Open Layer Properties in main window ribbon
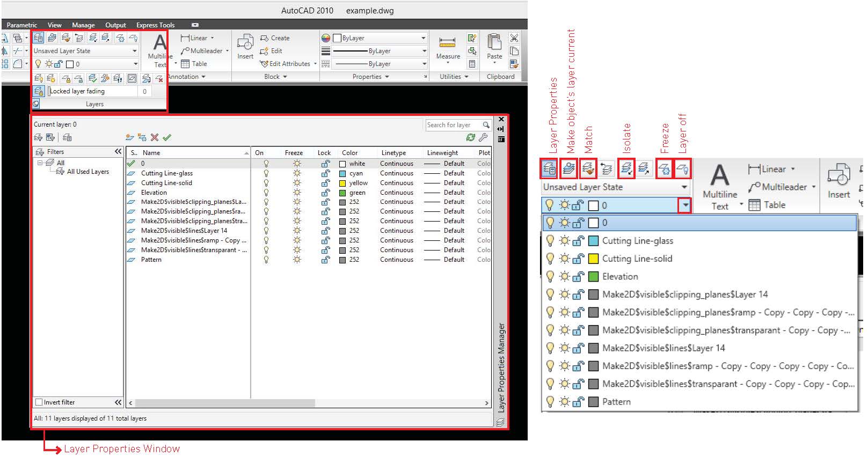Screen dimensions: 868x456 38,38
